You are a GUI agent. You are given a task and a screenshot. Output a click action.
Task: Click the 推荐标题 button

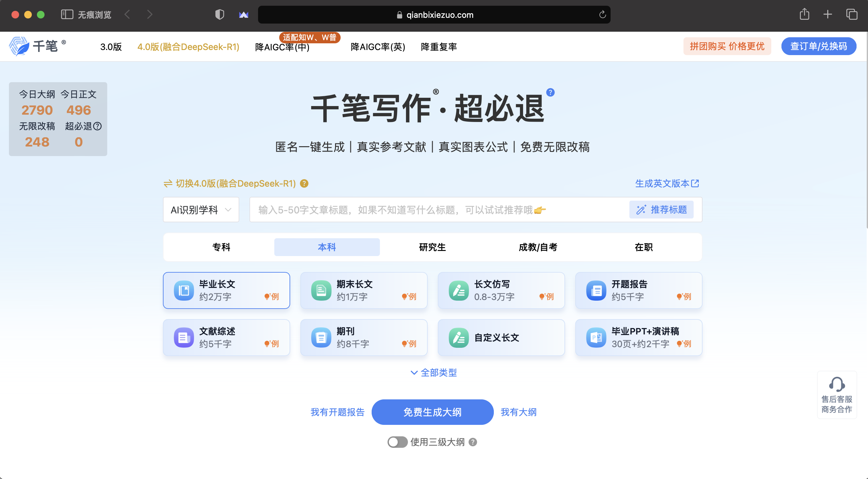tap(661, 210)
